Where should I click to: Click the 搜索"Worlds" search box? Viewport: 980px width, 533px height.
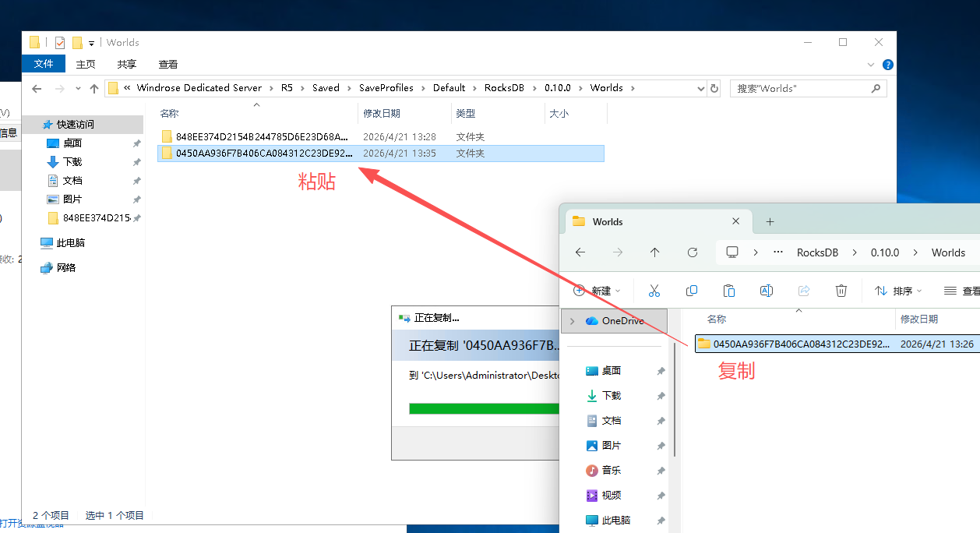point(801,88)
